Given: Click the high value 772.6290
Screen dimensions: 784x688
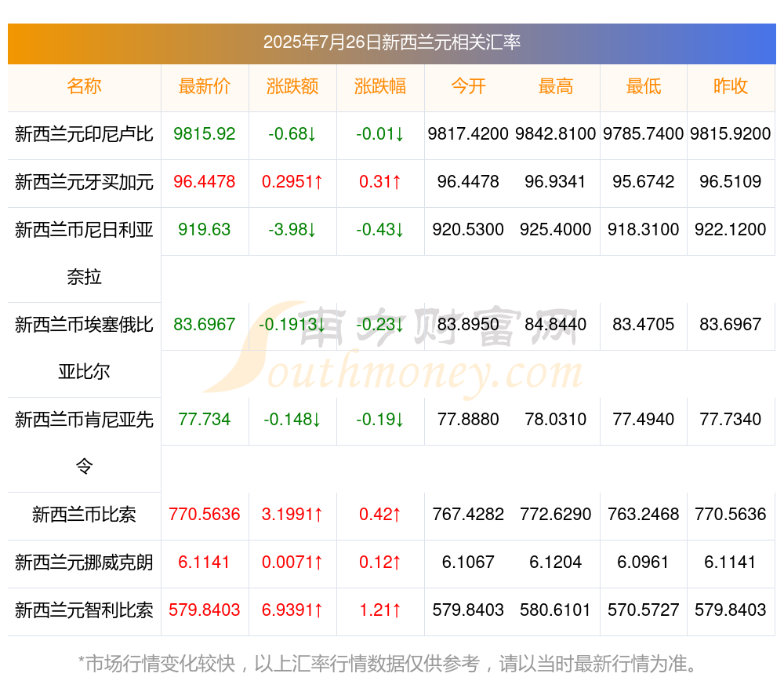Looking at the screenshot, I should (556, 515).
